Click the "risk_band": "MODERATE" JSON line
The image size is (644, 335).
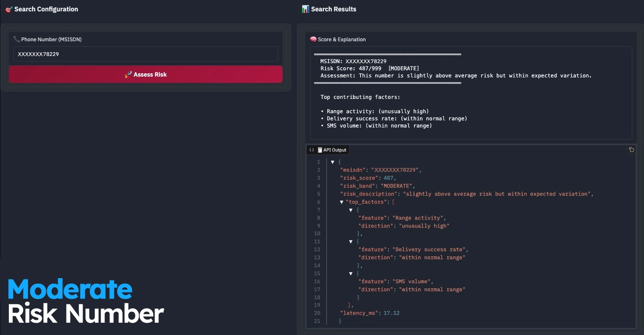378,186
